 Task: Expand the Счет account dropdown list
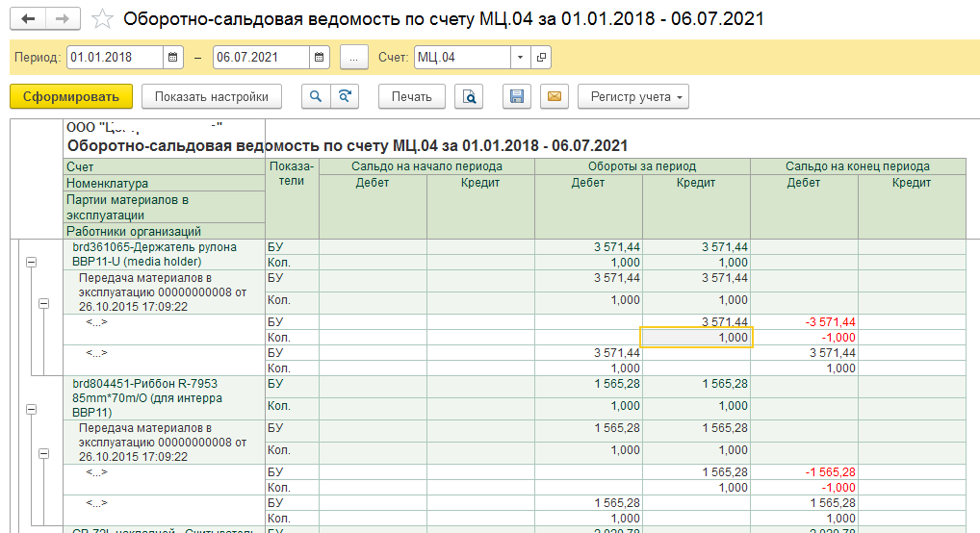(x=521, y=58)
